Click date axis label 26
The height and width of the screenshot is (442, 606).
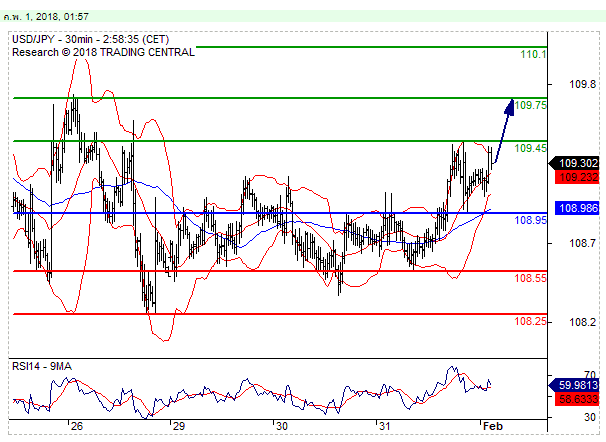pyautogui.click(x=77, y=427)
